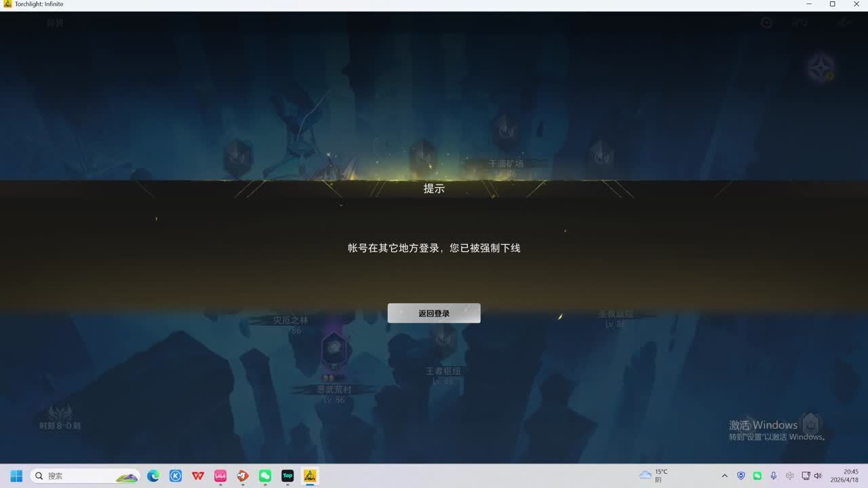
Task: Click the 提示 dialog title
Action: tap(434, 188)
